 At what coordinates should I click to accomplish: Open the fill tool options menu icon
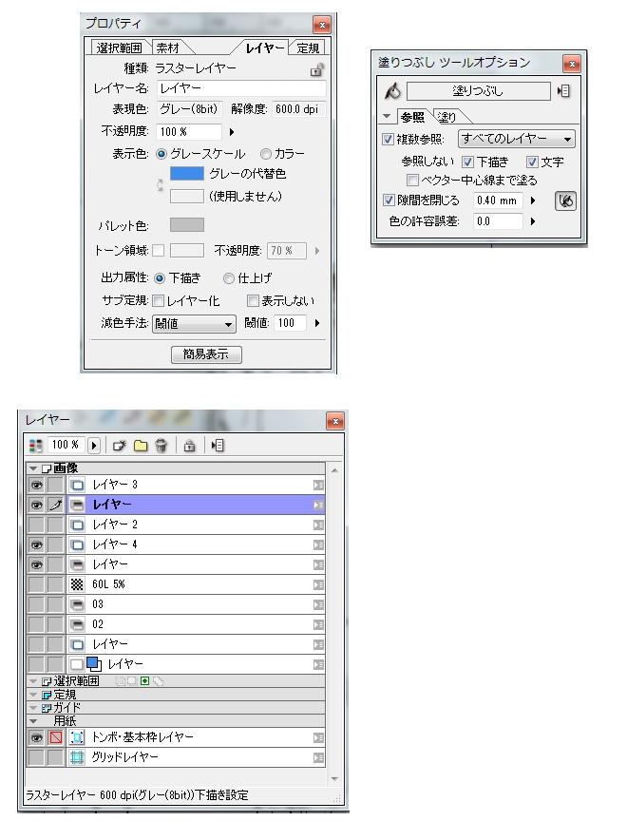tap(563, 91)
